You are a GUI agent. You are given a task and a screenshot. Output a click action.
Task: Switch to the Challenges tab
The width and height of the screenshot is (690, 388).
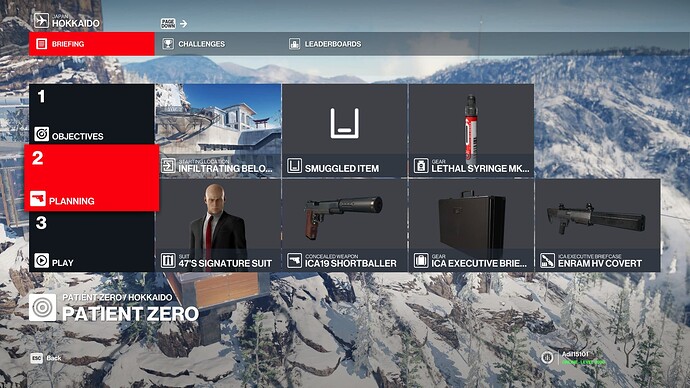[218, 44]
